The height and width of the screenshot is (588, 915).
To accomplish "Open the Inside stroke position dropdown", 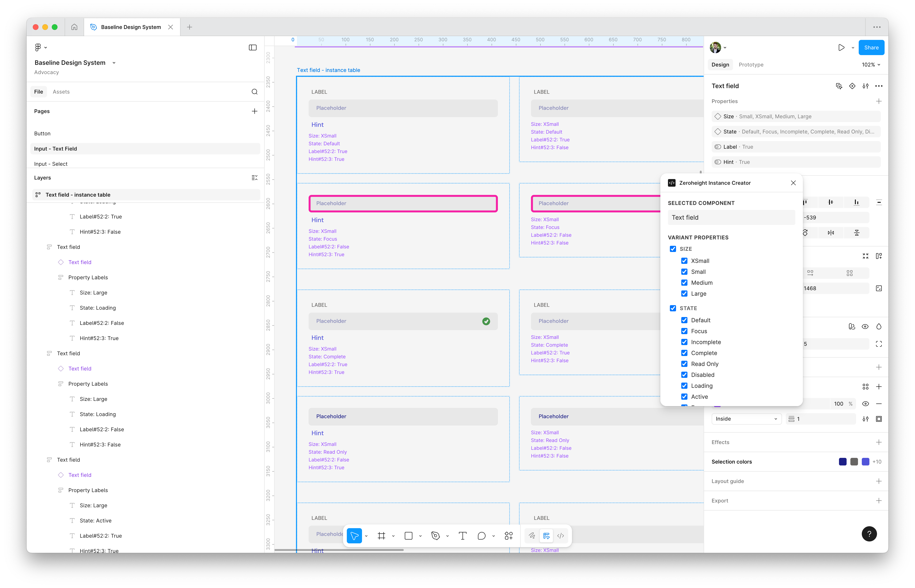I will [746, 418].
